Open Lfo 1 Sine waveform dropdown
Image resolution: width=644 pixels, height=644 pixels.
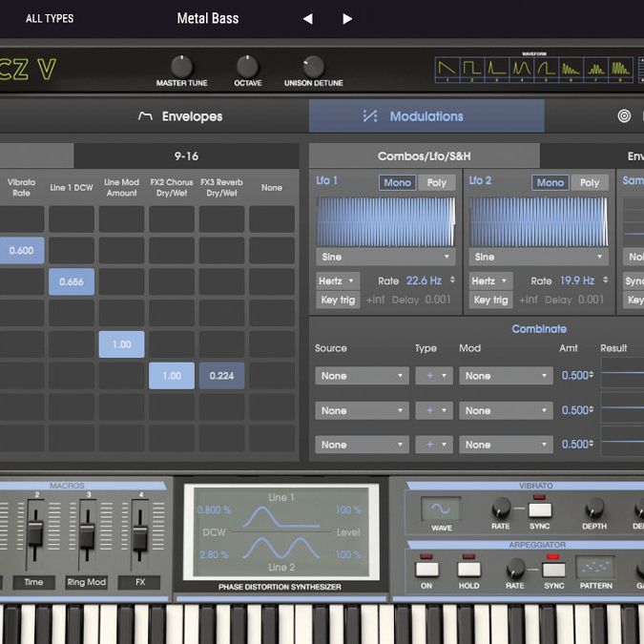(x=385, y=257)
